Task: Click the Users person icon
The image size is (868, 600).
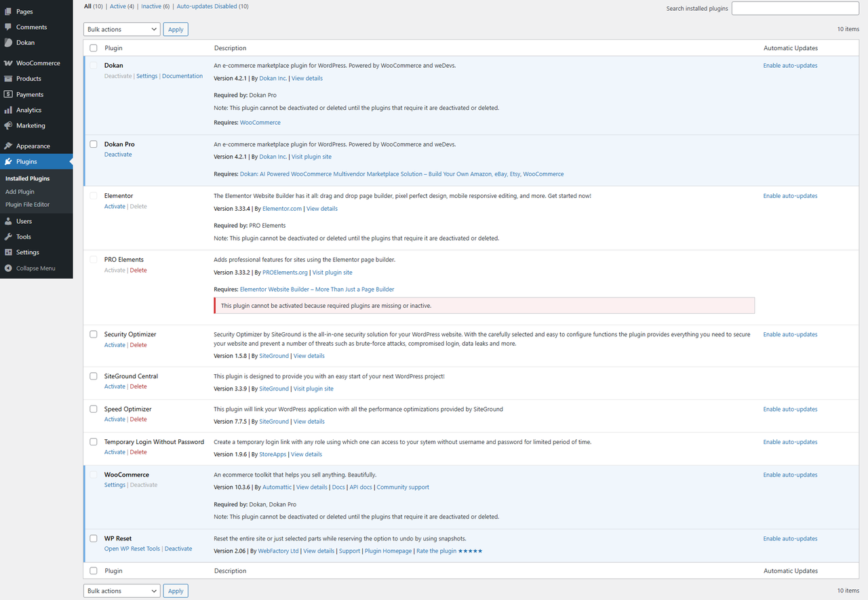Action: point(8,221)
